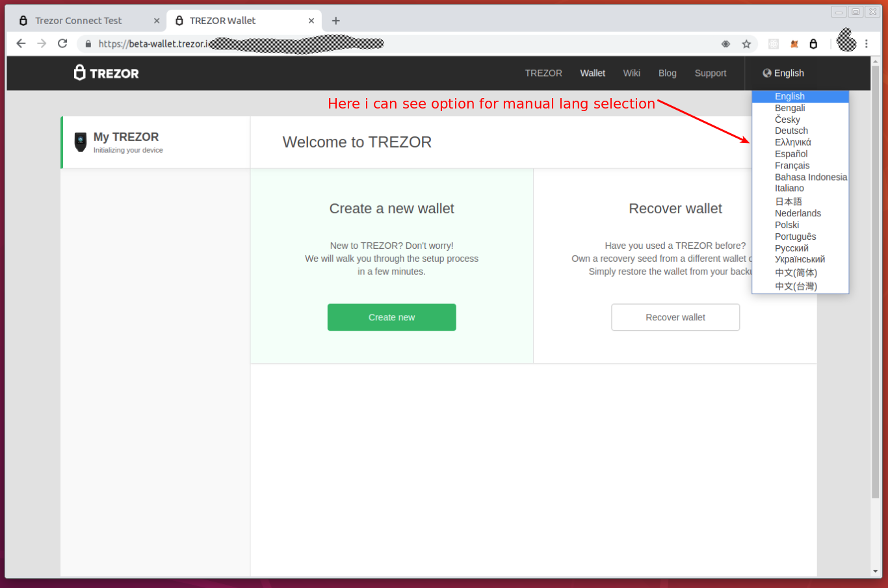888x588 pixels.
Task: Select Français from the language options
Action: click(x=792, y=166)
